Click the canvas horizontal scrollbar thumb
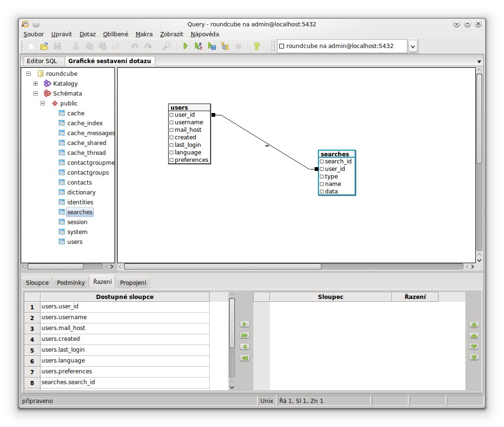 pyautogui.click(x=222, y=266)
